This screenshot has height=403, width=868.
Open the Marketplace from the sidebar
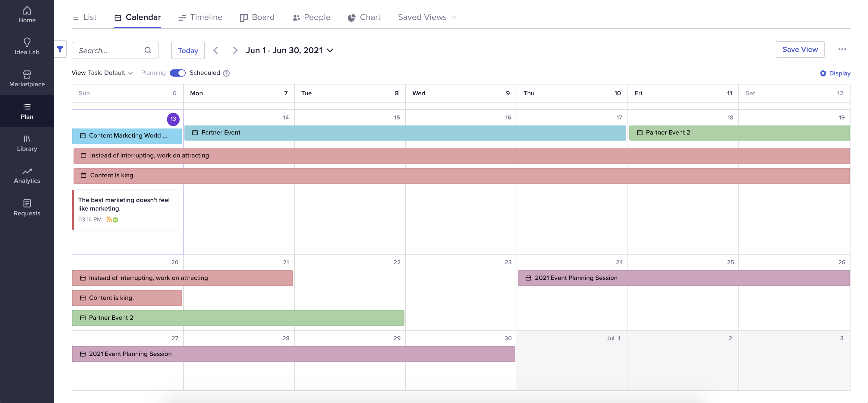coord(27,78)
